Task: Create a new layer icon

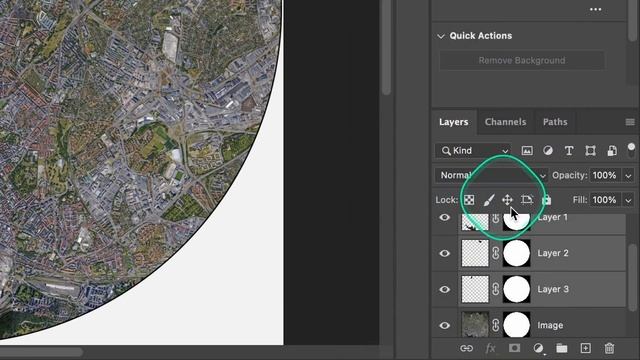Action: coord(586,348)
